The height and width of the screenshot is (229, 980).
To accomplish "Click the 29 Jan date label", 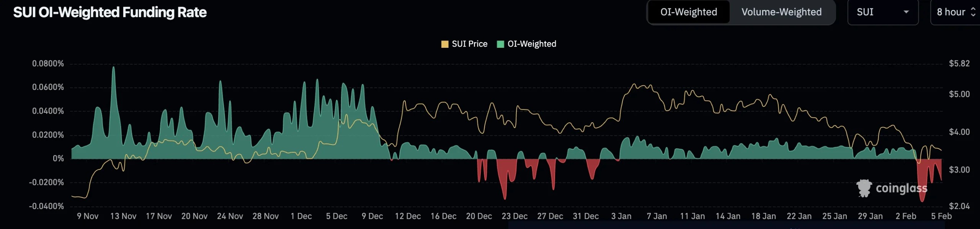I will click(871, 216).
